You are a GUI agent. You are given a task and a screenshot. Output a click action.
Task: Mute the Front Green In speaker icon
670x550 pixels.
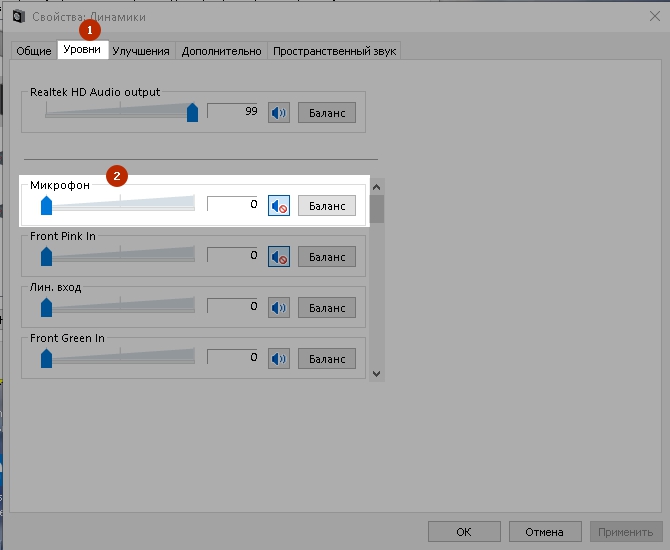(x=279, y=358)
